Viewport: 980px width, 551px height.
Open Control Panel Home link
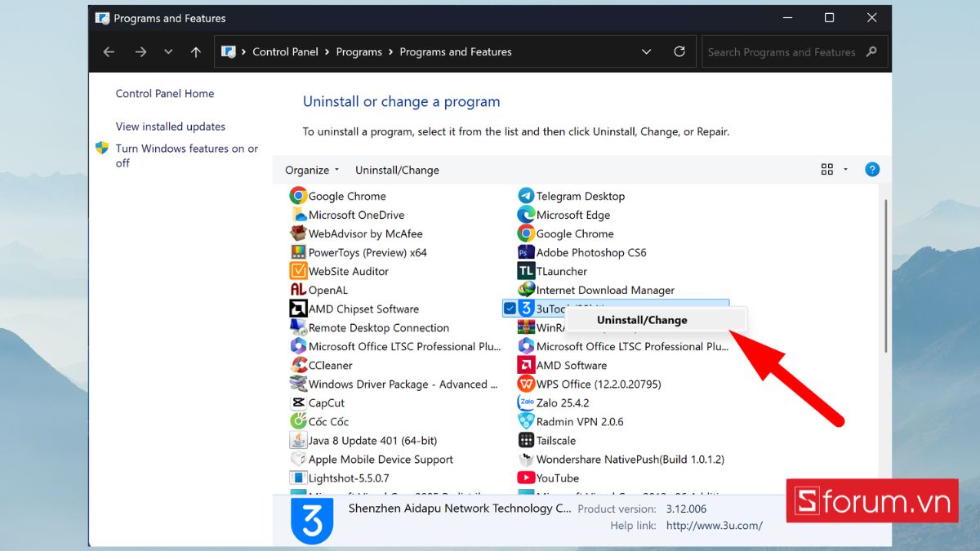point(165,94)
